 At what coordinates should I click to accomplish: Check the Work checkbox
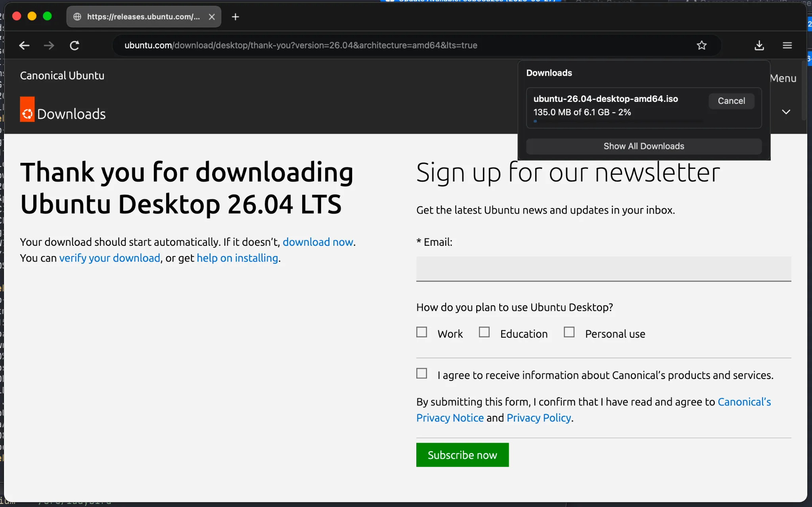(x=421, y=332)
